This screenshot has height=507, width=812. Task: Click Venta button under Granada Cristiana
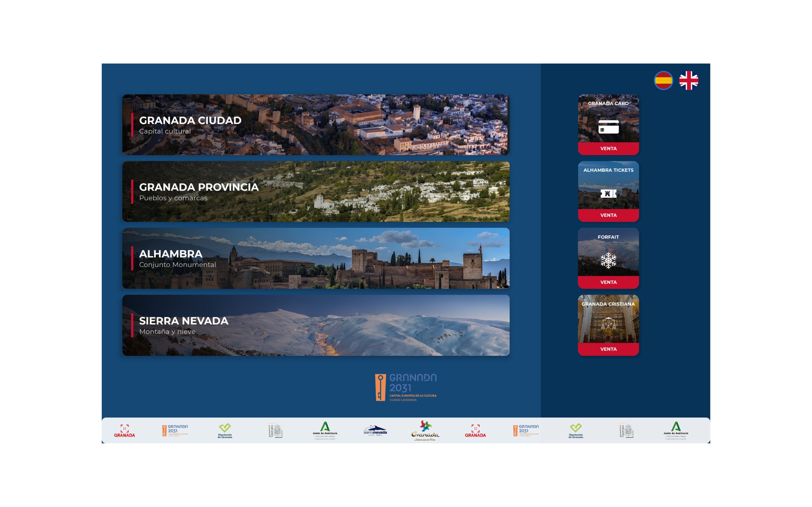pos(608,349)
